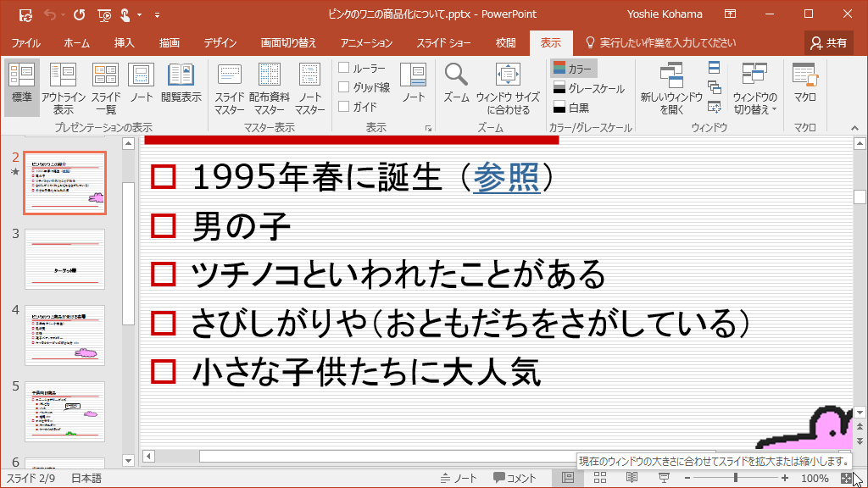Select Grayscale (グレースケール) mode
The height and width of the screenshot is (488, 868).
click(x=589, y=88)
